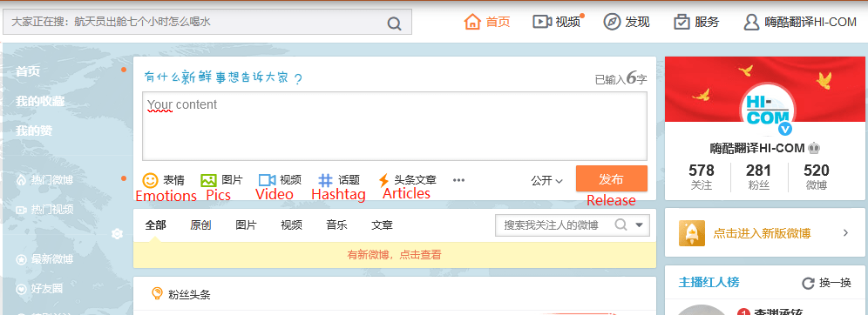Click the post content text area

pyautogui.click(x=395, y=126)
